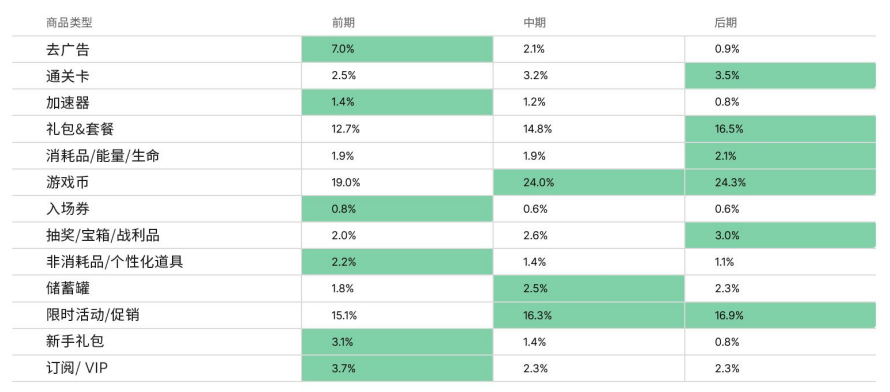Click the green 16.9% cell
Screen dimensions: 890x392
point(780,315)
